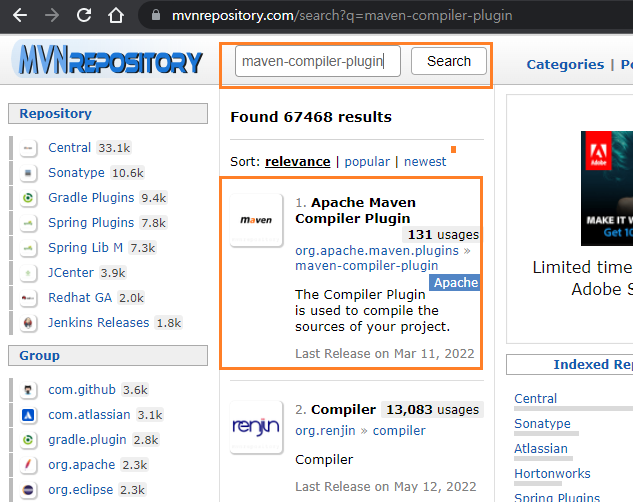Click the Group section header
This screenshot has height=502, width=633.
click(x=108, y=356)
